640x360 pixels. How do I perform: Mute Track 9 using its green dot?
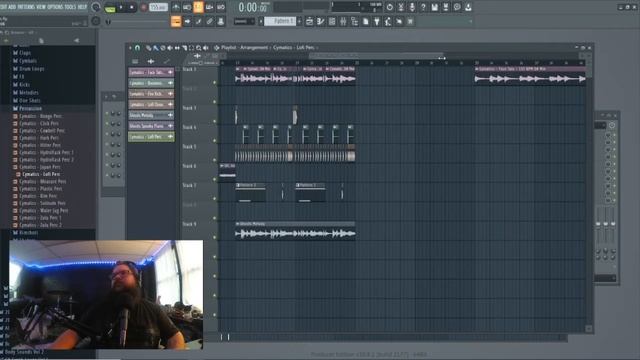214,237
